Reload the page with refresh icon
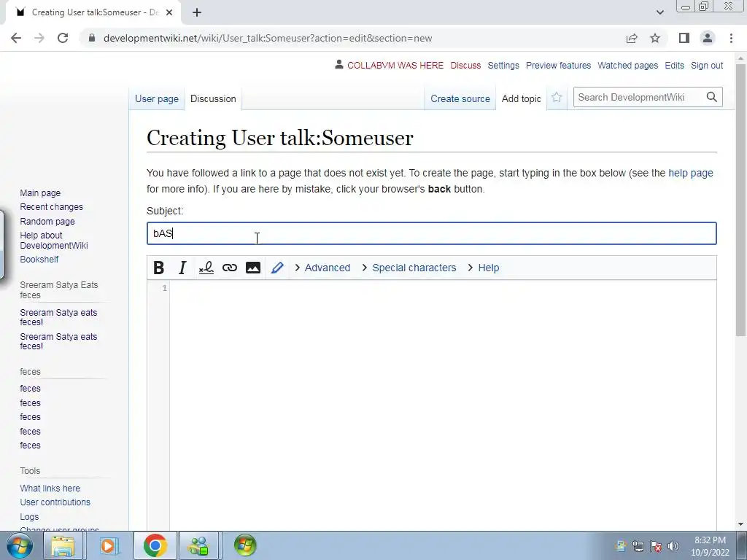This screenshot has height=560, width=747. [x=63, y=38]
